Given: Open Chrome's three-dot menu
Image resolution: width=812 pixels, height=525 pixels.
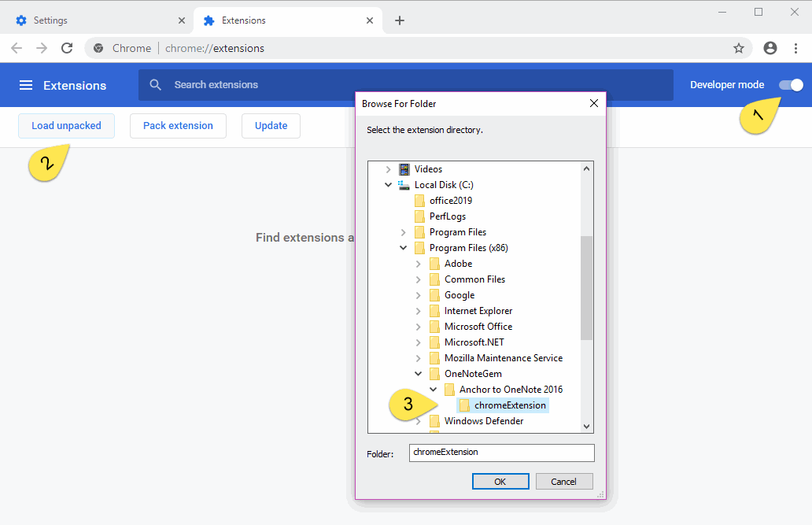Looking at the screenshot, I should (795, 48).
